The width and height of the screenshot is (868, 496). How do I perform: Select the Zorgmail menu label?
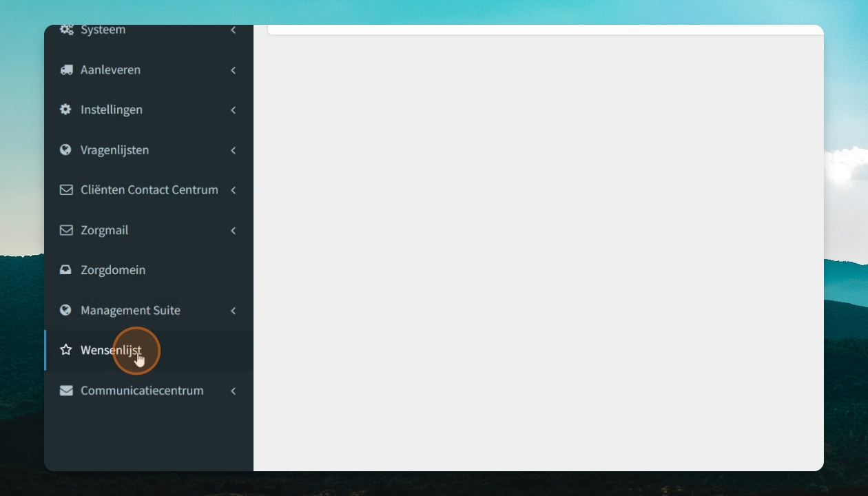click(104, 230)
